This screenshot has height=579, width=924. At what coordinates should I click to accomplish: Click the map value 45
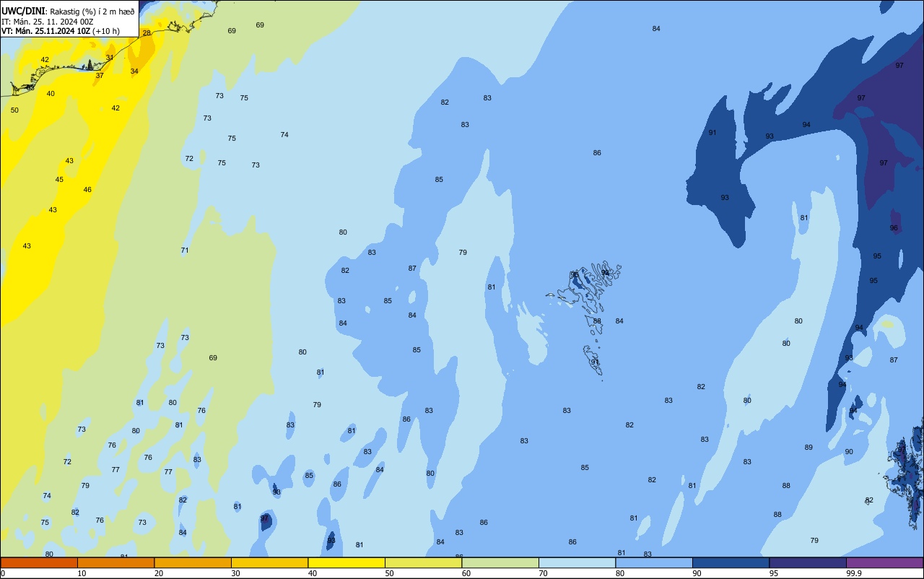pos(59,180)
